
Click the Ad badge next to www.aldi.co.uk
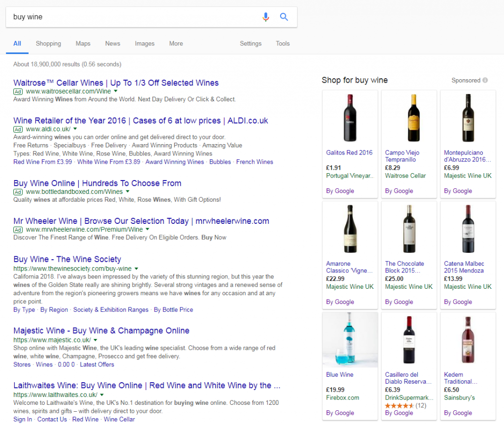18,129
